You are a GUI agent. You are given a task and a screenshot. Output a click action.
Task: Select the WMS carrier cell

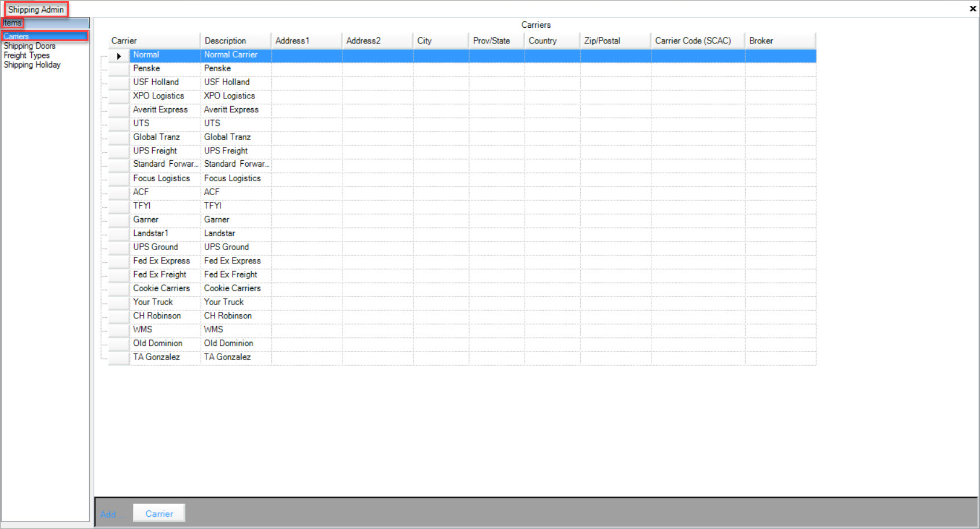coord(165,329)
